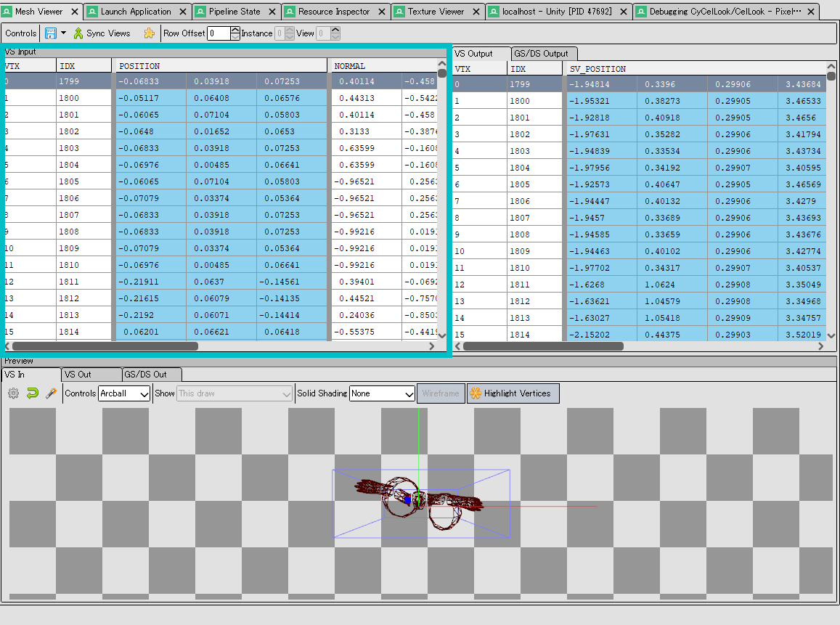Open preview settings gear icon

coord(13,393)
